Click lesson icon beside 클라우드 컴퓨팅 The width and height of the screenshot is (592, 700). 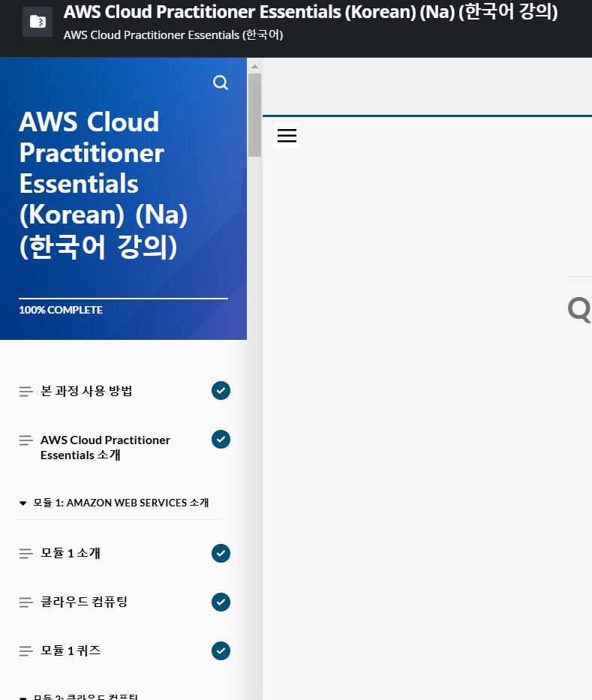tap(26, 602)
